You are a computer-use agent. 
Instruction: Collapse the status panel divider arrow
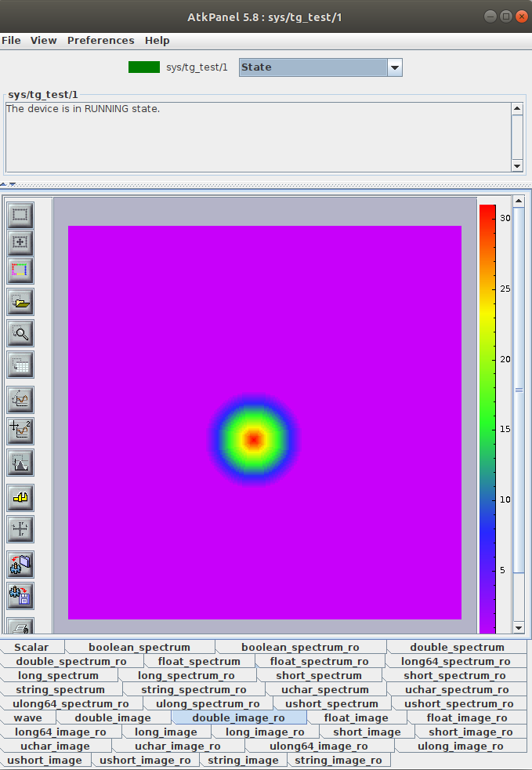pos(4,184)
